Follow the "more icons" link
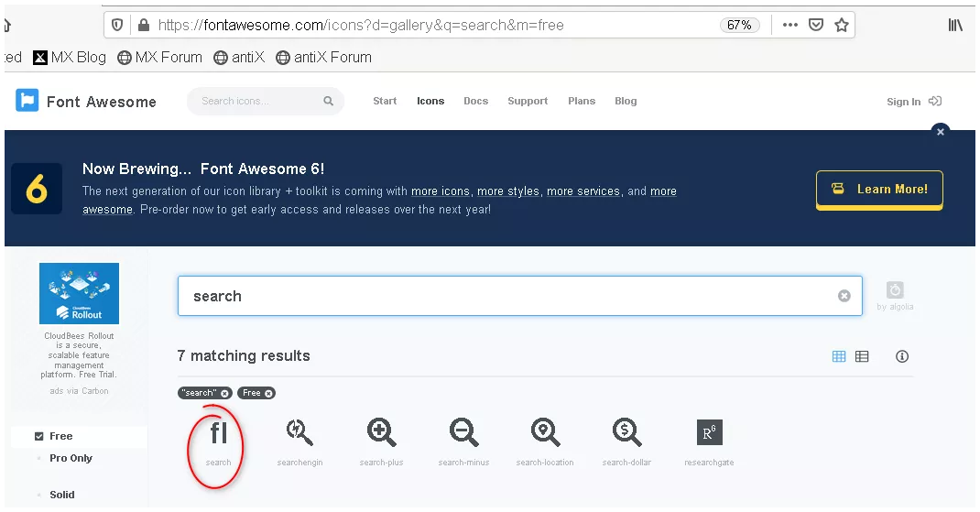980x512 pixels. (x=440, y=191)
